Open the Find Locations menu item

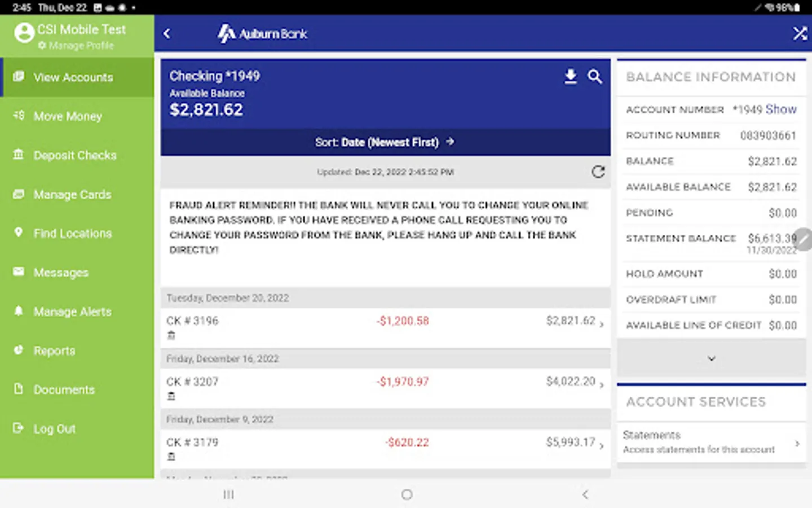click(x=77, y=233)
